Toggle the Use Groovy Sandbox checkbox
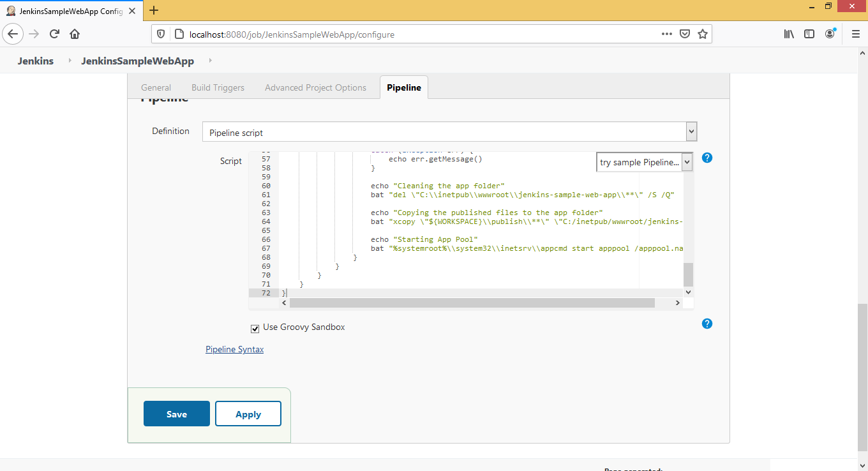Screen dimensions: 868x471 (255, 328)
